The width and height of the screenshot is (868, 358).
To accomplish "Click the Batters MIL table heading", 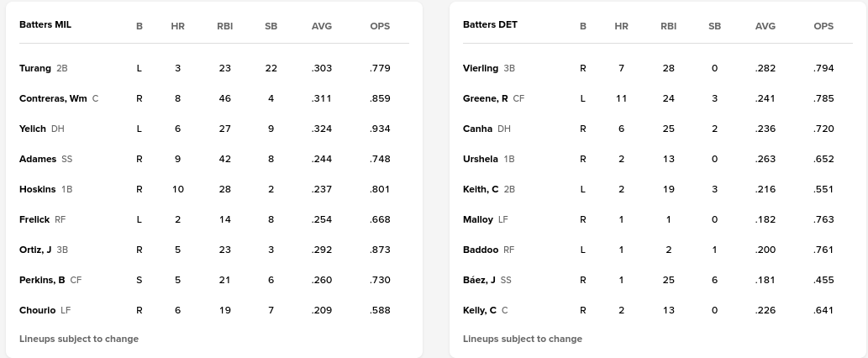I will click(45, 25).
